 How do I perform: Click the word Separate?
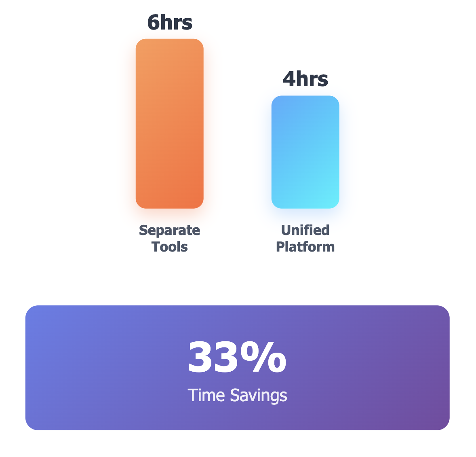(169, 231)
